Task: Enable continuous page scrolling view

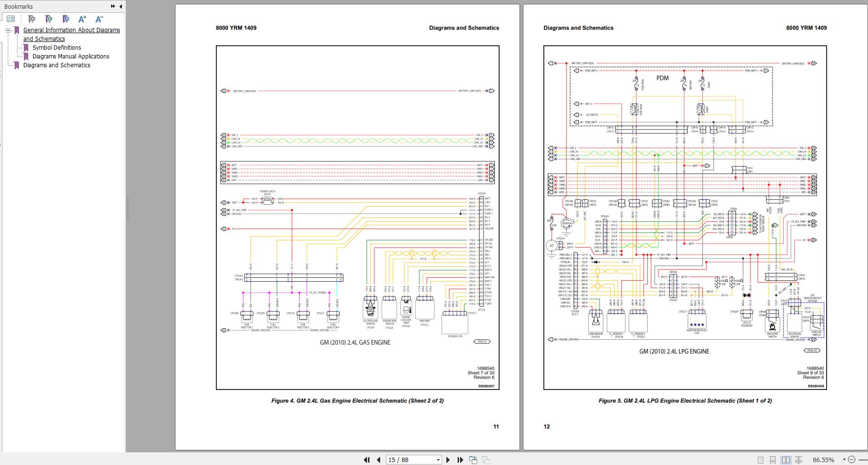Action: (772, 460)
